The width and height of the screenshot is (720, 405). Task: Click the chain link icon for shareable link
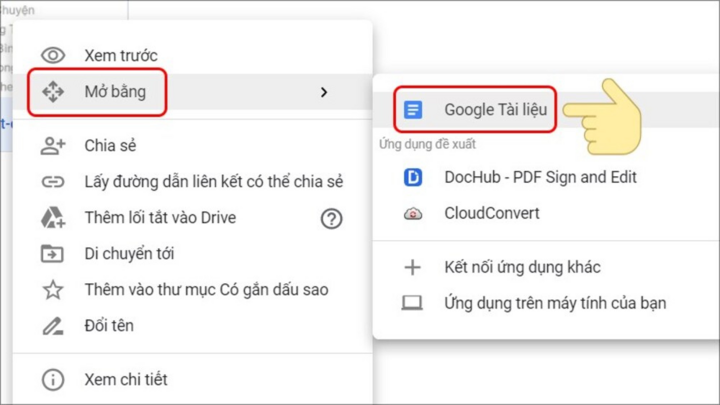pyautogui.click(x=53, y=182)
